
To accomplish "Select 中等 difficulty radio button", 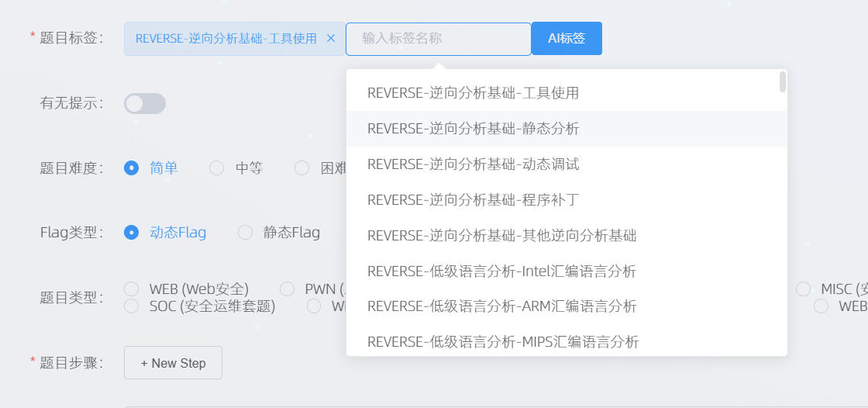I will (x=217, y=168).
